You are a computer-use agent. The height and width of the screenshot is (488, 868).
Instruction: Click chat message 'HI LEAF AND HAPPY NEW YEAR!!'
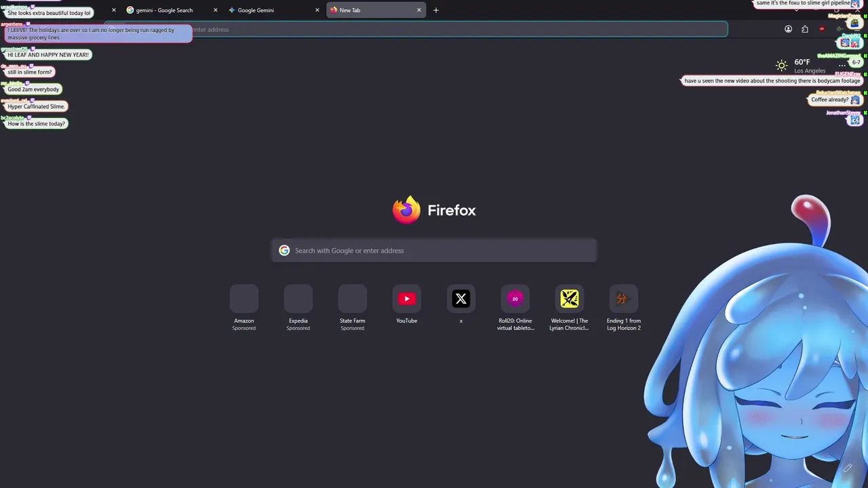tap(48, 55)
